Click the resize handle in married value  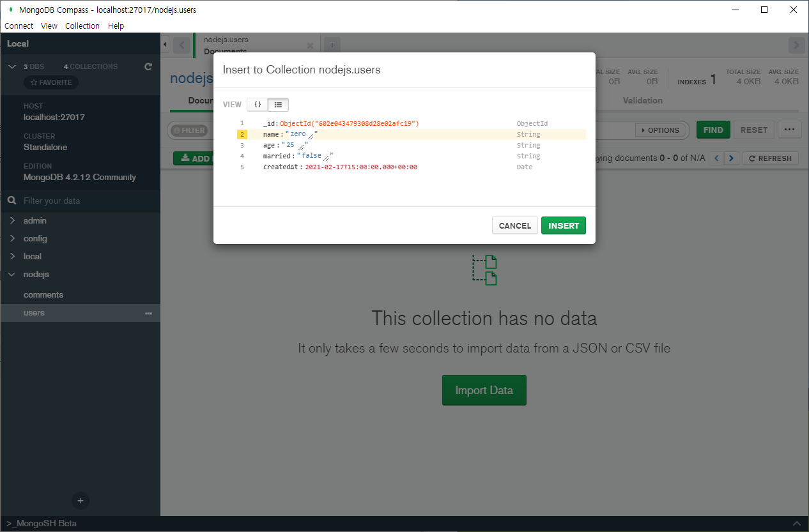tap(326, 157)
